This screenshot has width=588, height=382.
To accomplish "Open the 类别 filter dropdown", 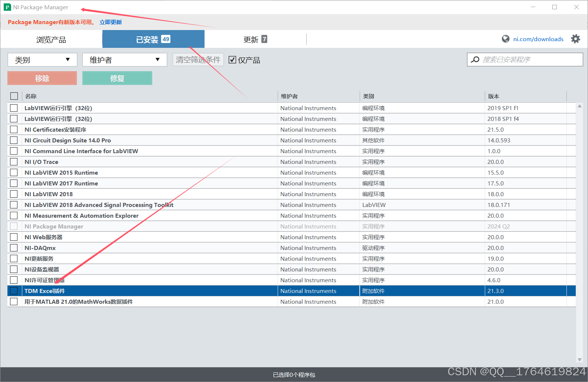I will (42, 60).
